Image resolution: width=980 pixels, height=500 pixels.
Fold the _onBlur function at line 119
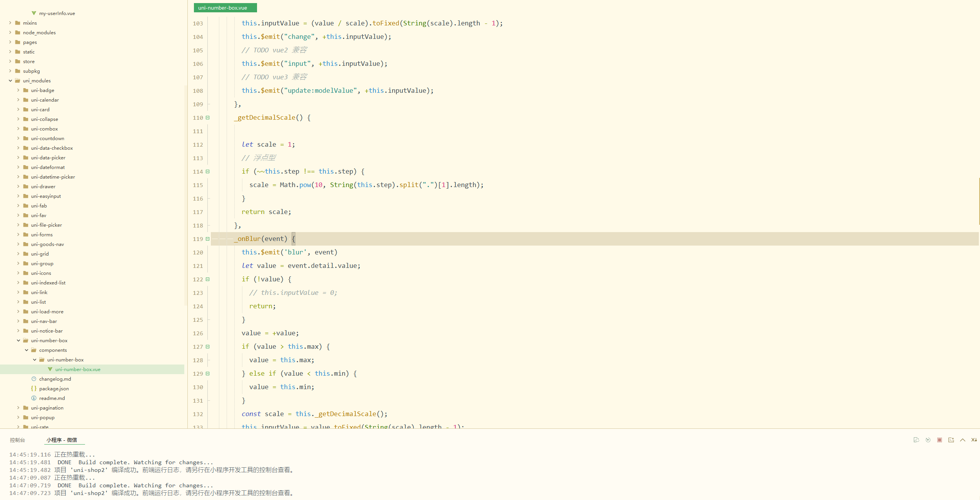(x=208, y=239)
